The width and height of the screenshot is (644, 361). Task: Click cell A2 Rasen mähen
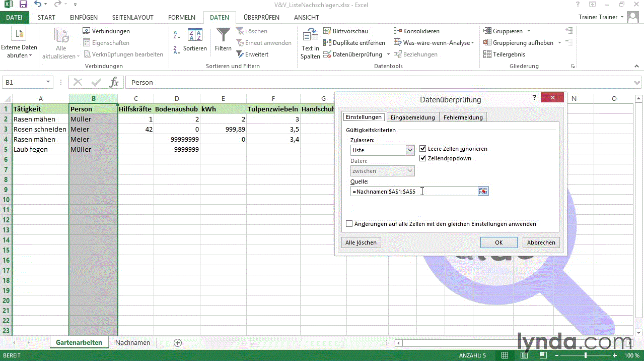pyautogui.click(x=40, y=119)
